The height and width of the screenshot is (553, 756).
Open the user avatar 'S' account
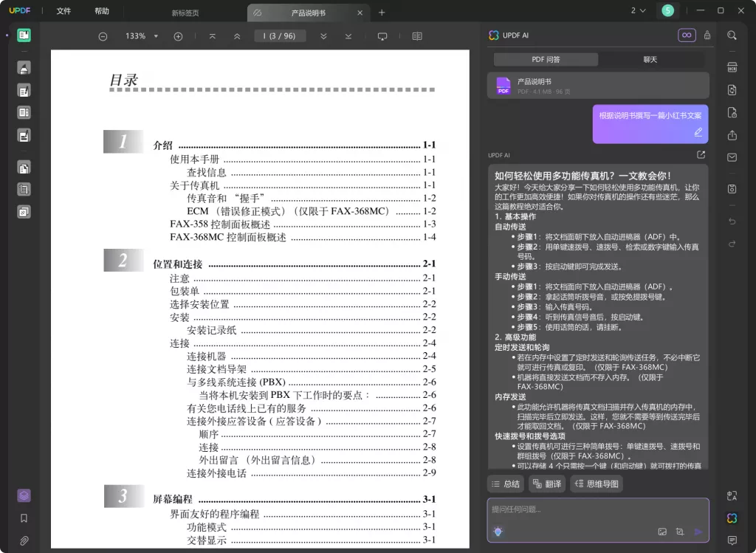coord(667,10)
